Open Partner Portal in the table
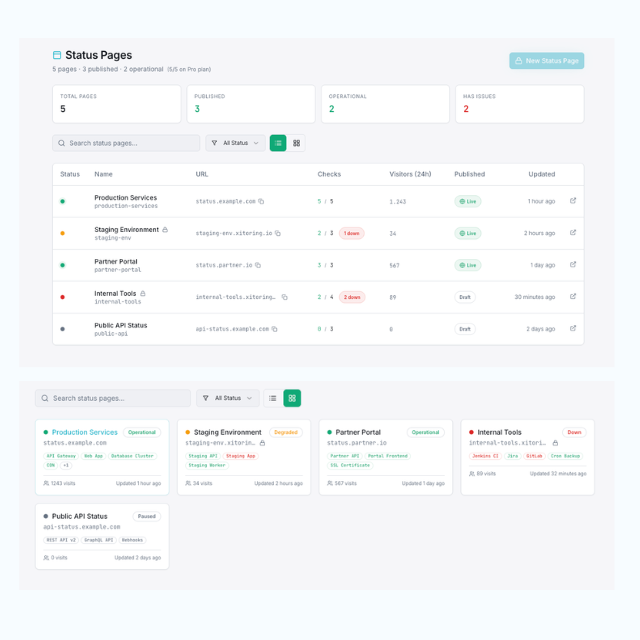The width and height of the screenshot is (640, 640). (x=116, y=261)
